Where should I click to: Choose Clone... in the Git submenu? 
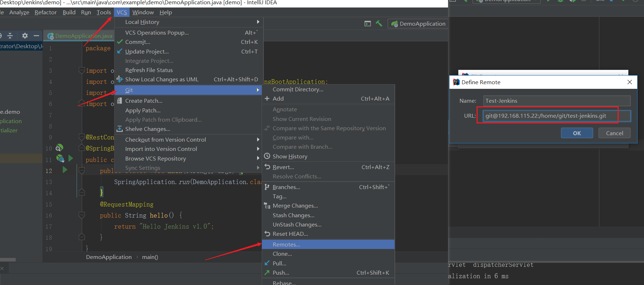(x=328, y=254)
